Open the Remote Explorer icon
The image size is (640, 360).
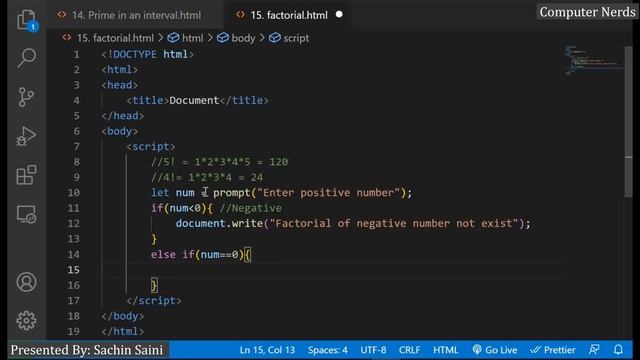(27, 214)
